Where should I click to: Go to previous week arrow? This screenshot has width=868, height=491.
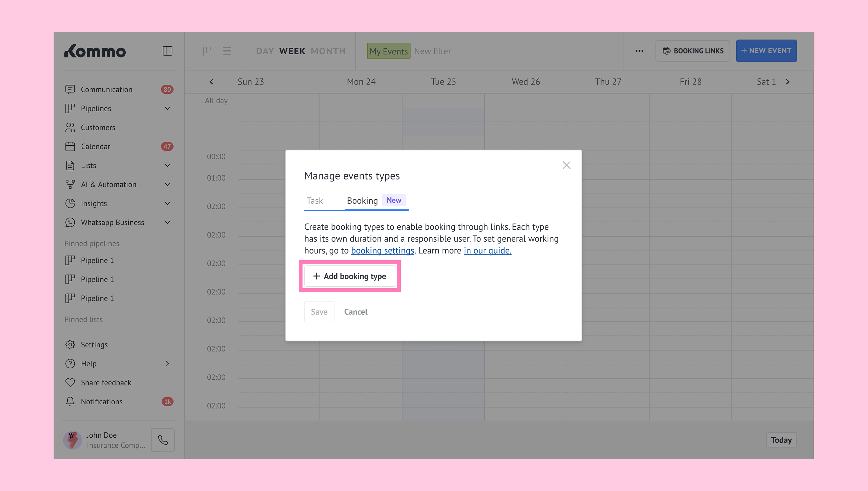click(211, 82)
